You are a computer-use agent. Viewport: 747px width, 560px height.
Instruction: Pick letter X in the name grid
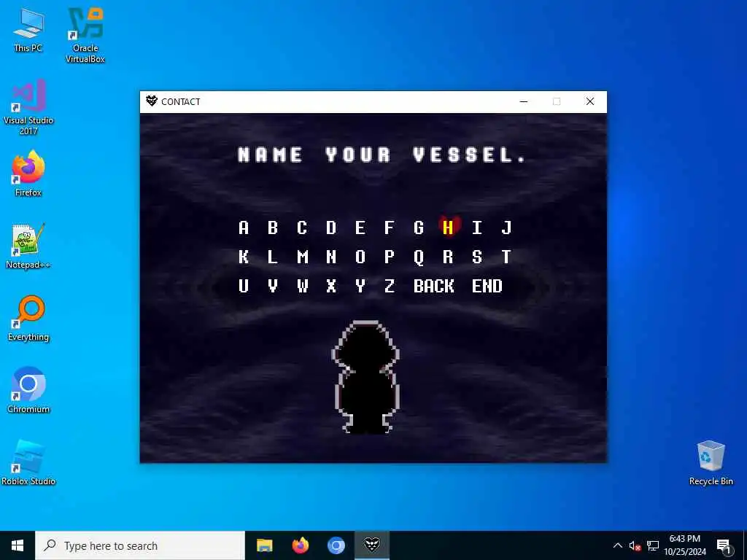click(x=331, y=286)
